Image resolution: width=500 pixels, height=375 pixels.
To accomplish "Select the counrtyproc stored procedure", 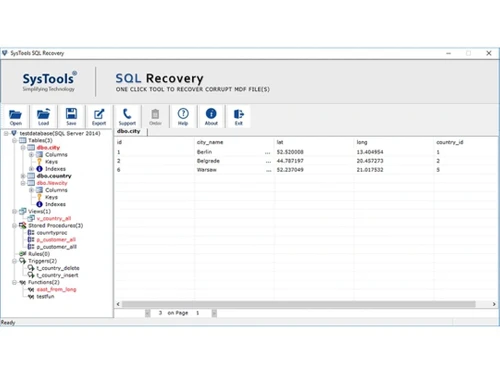I will [x=52, y=233].
